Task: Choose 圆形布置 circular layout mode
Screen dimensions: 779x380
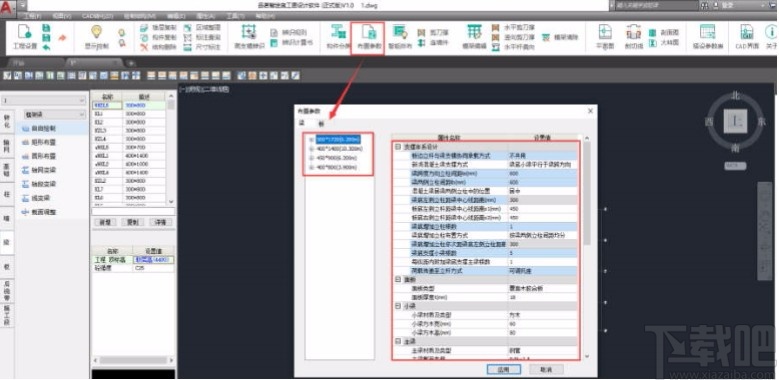Action: [39, 156]
